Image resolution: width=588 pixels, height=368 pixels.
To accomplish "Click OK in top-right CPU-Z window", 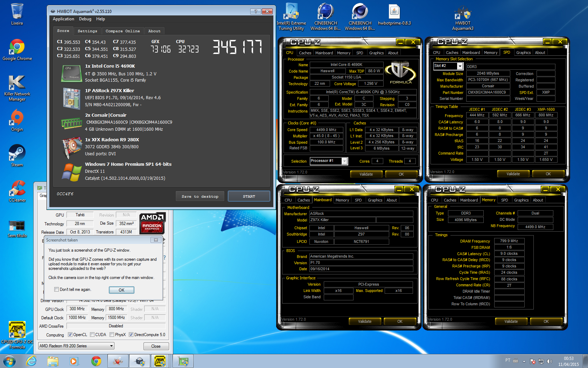I will coord(548,174).
